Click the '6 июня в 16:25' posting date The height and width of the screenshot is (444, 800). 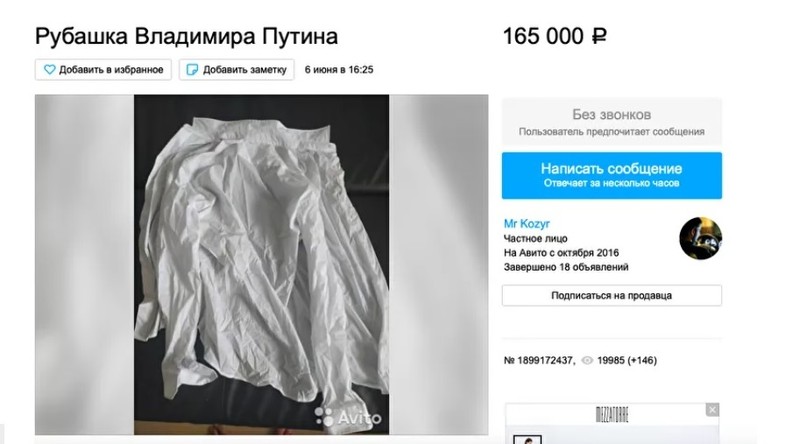pyautogui.click(x=339, y=69)
